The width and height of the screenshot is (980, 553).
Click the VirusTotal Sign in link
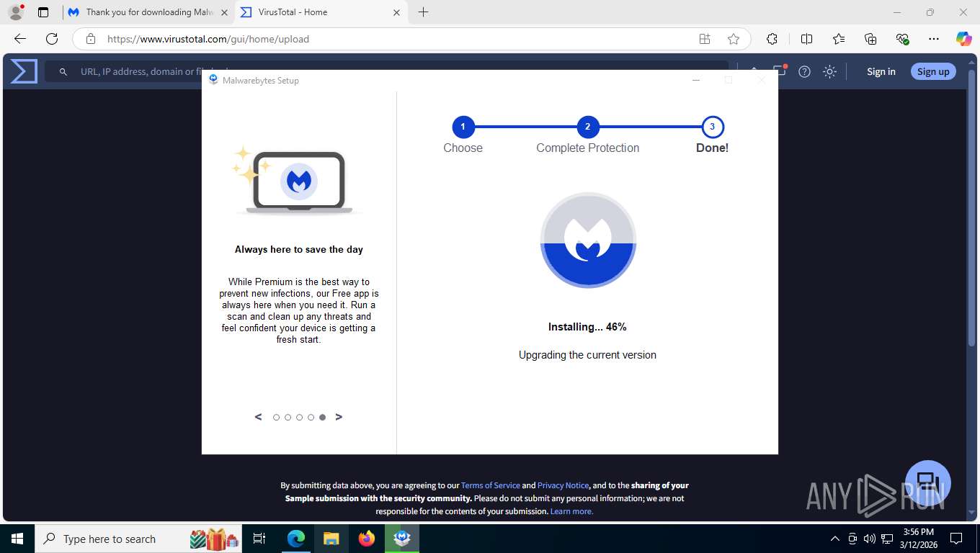click(x=881, y=71)
